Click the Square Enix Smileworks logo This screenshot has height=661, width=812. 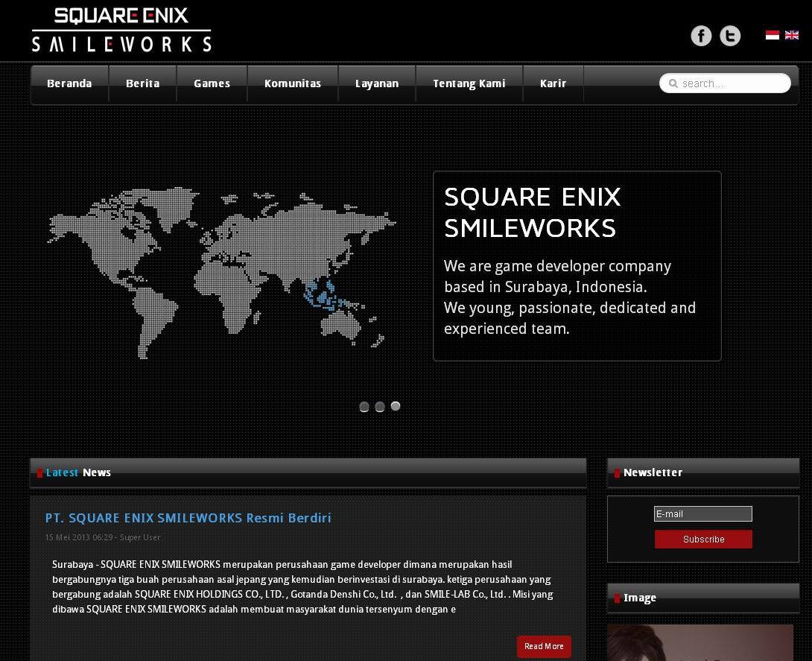pyautogui.click(x=121, y=30)
